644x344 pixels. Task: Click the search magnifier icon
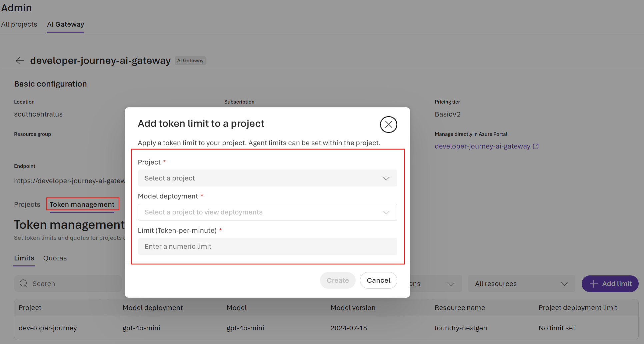(24, 283)
